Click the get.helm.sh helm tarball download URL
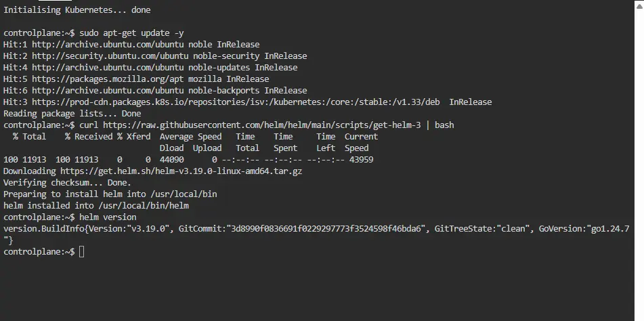 (x=181, y=171)
